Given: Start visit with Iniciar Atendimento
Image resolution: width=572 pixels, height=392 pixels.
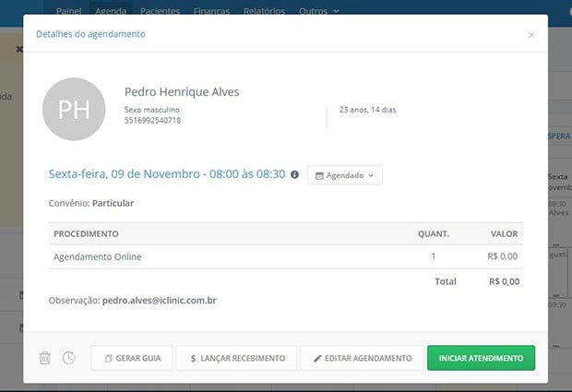Looking at the screenshot, I should pos(481,358).
